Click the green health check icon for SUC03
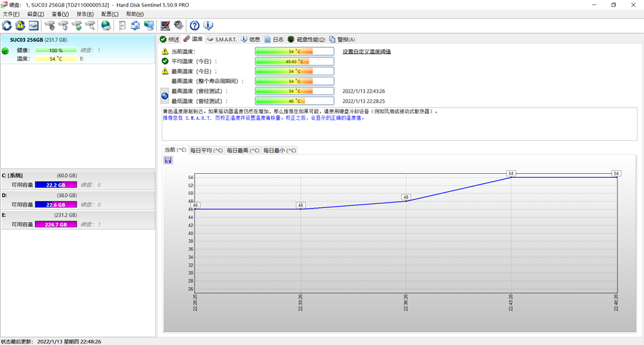Screen dimensions: 644x345 [x=5, y=51]
